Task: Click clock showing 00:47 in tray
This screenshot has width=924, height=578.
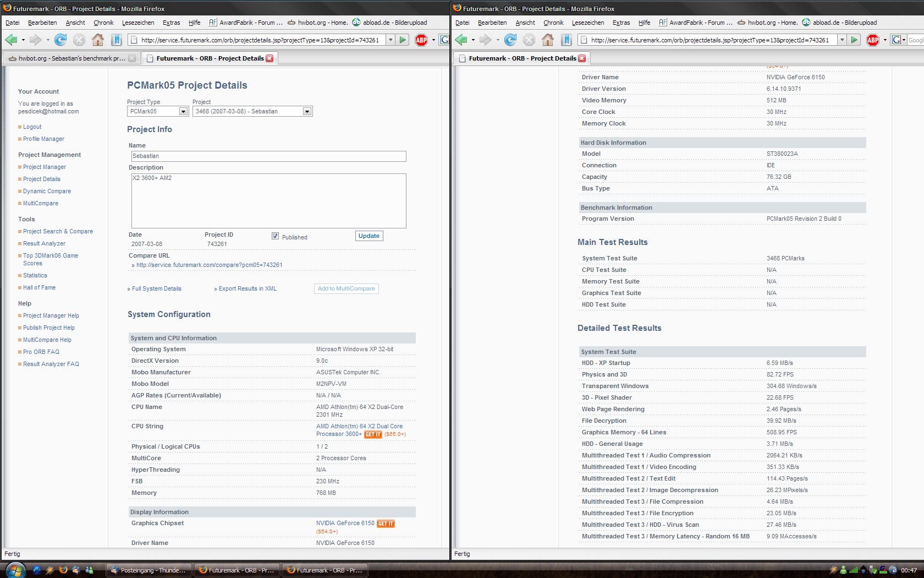Action: pos(909,570)
